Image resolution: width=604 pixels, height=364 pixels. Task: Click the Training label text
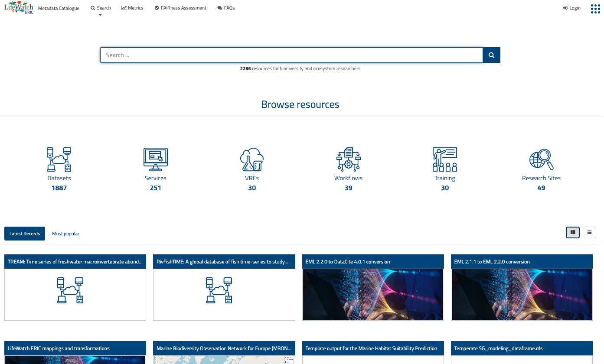(445, 178)
